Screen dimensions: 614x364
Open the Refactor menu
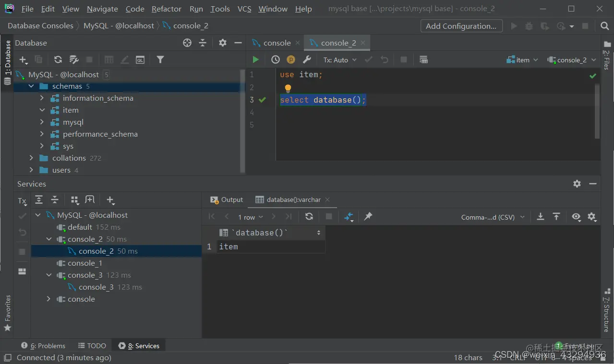(x=167, y=9)
